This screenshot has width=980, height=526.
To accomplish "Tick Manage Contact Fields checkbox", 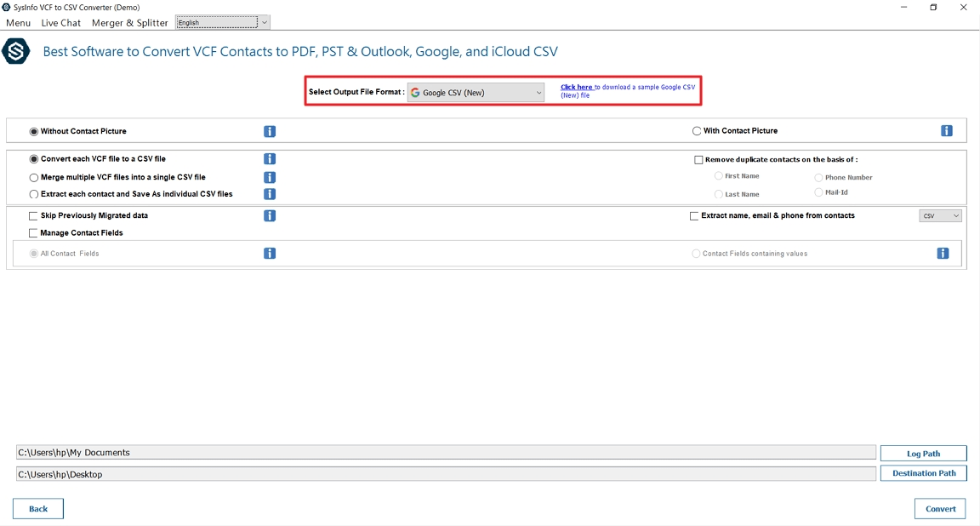I will click(33, 232).
